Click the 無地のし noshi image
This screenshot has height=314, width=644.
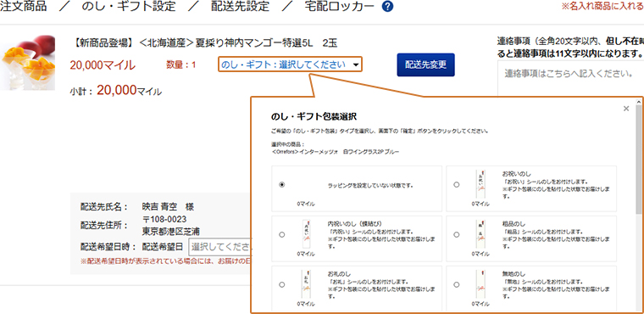pos(480,284)
